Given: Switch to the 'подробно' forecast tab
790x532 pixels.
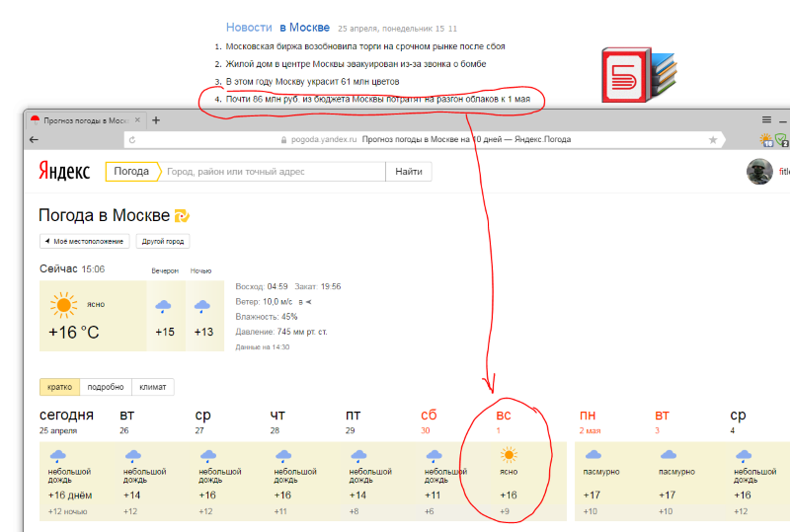Looking at the screenshot, I should [x=106, y=387].
